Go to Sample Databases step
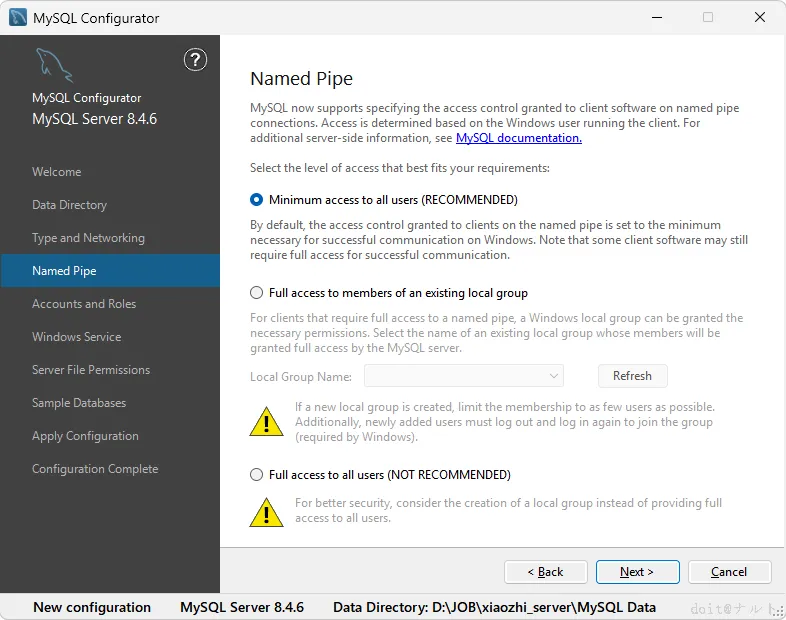 tap(79, 403)
